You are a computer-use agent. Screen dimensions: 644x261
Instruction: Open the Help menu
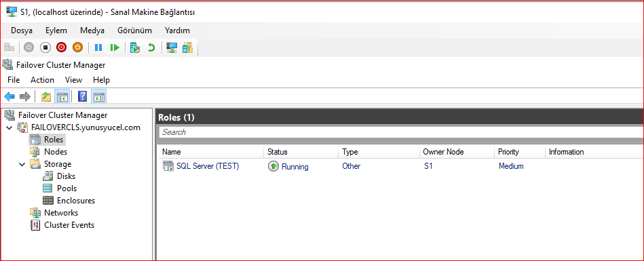pos(101,79)
